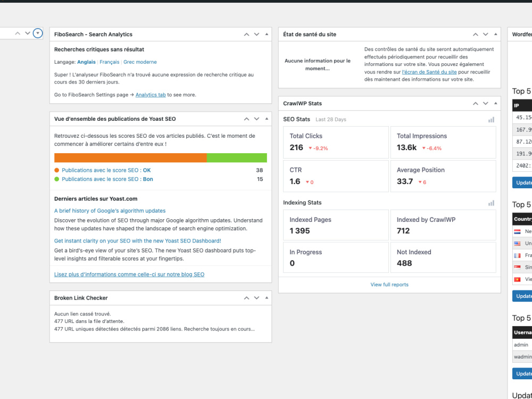Open 'Lisez plus d'informations' blog SEO link

pyautogui.click(x=129, y=275)
